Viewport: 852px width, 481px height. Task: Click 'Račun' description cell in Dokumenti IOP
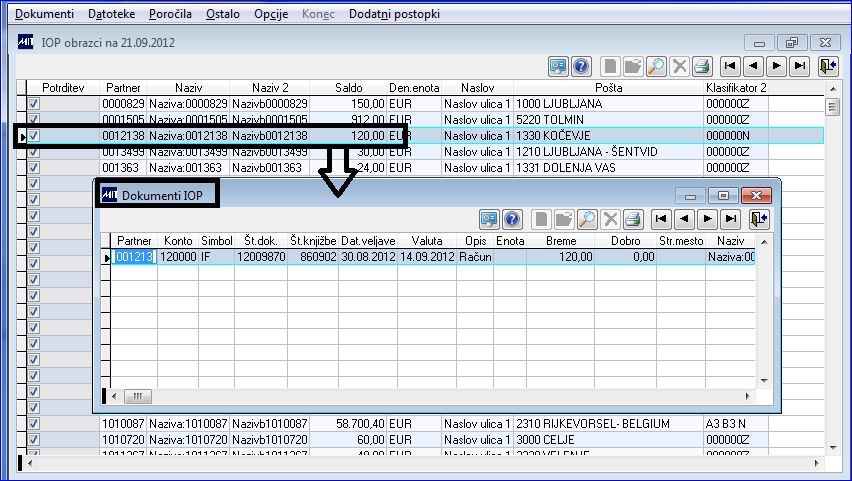click(475, 257)
